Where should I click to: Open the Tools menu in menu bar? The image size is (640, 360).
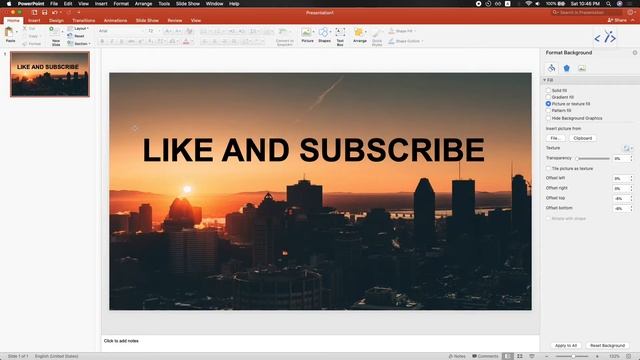[x=164, y=4]
